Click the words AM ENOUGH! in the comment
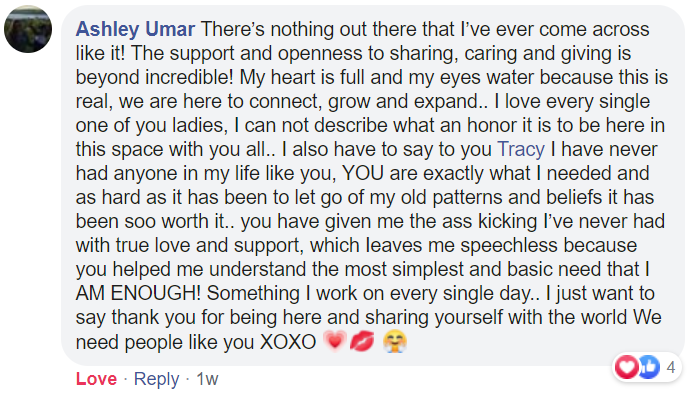Viewport: 695px width, 394px height. tap(138, 293)
